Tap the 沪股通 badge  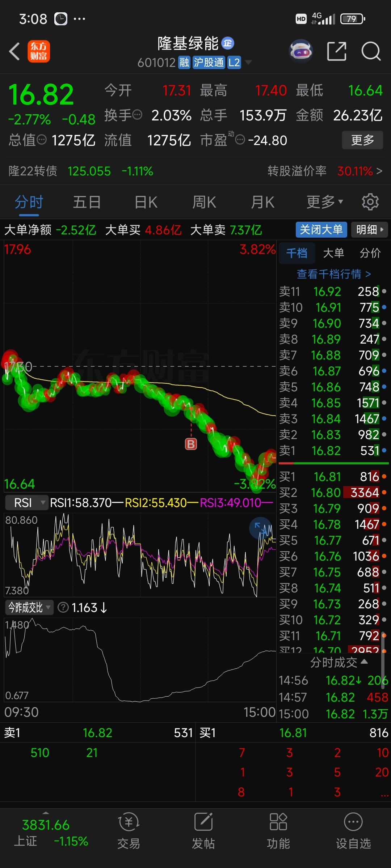209,63
